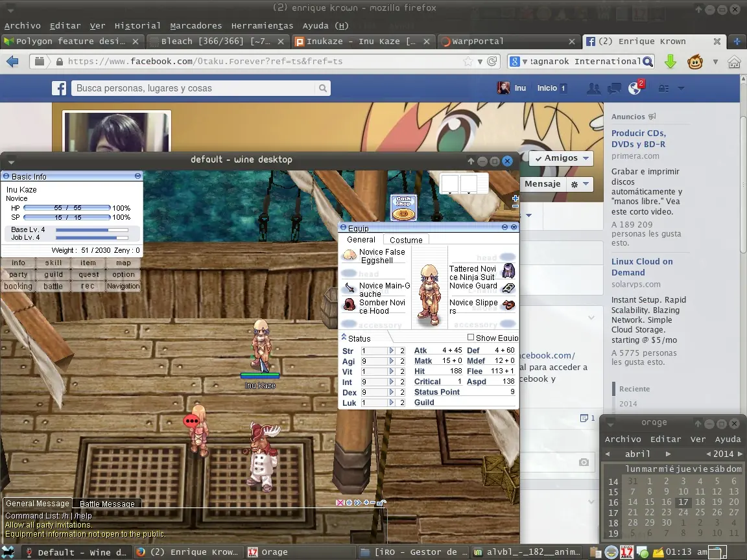Click the pink crossed chat icon
747x560 pixels.
pyautogui.click(x=340, y=502)
